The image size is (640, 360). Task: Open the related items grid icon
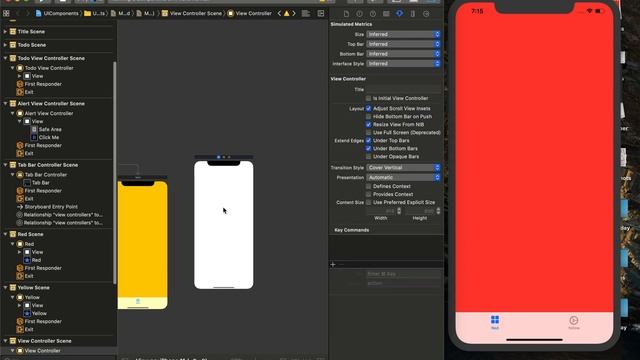pyautogui.click(x=6, y=13)
